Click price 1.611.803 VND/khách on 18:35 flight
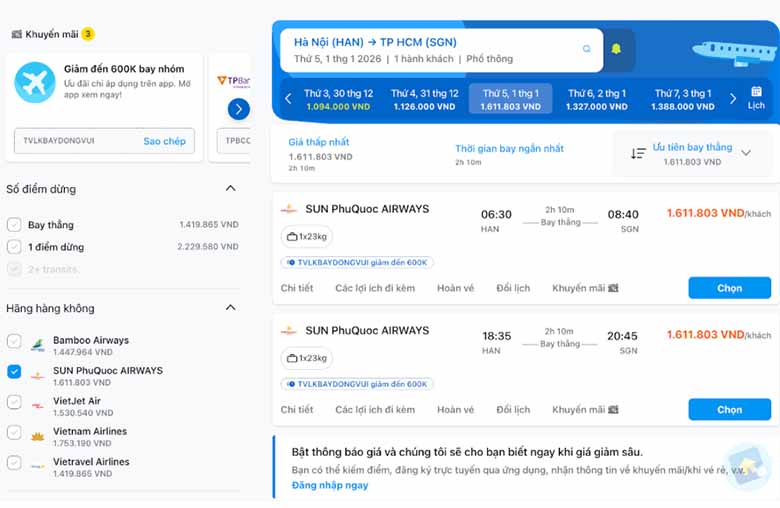The width and height of the screenshot is (780, 508). (719, 335)
